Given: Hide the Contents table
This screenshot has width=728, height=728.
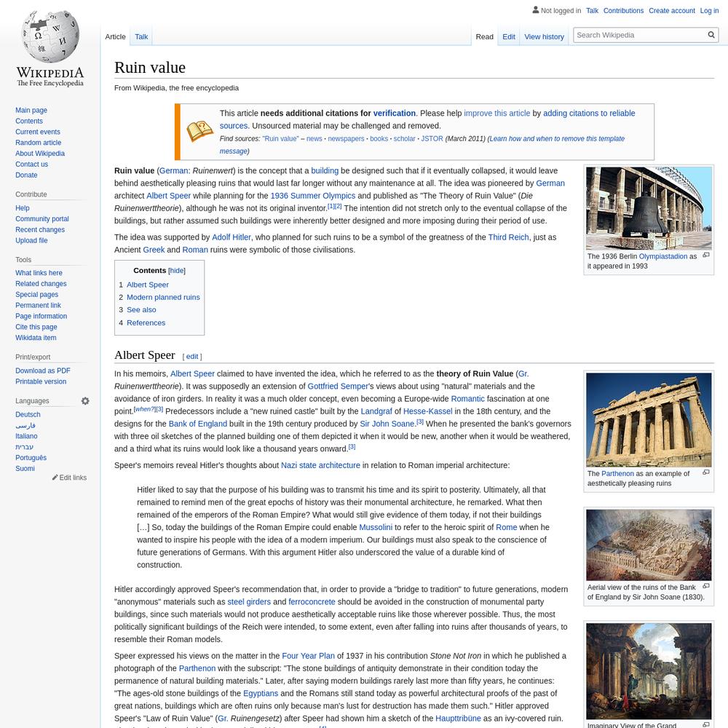Looking at the screenshot, I should (176, 271).
